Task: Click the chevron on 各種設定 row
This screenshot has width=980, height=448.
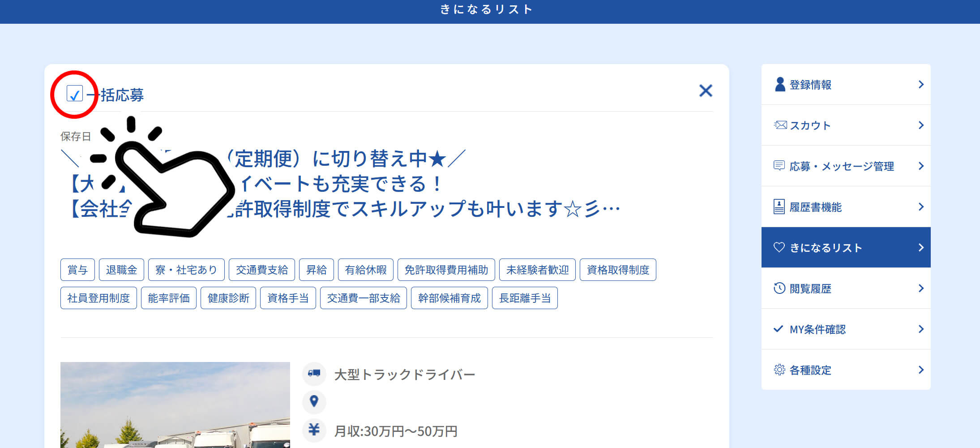Action: [x=921, y=370]
